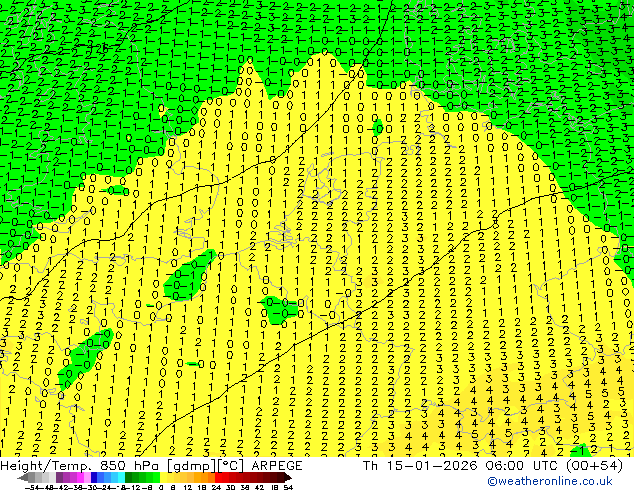Screen dimensions: 634x490
Task: Click the dark blue swatch labeled -30
Action: click(x=94, y=477)
